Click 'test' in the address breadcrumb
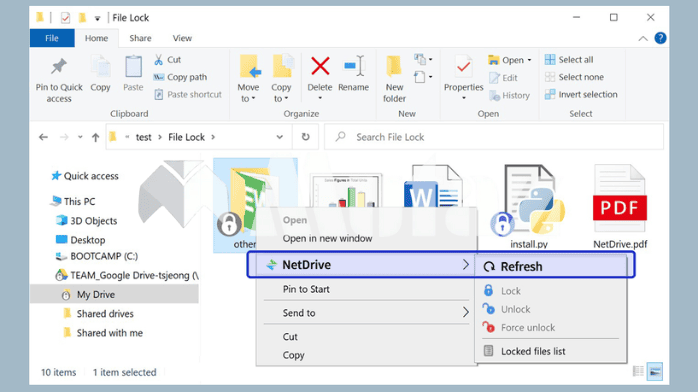Screen dimensions: 698x392 pyautogui.click(x=143, y=137)
